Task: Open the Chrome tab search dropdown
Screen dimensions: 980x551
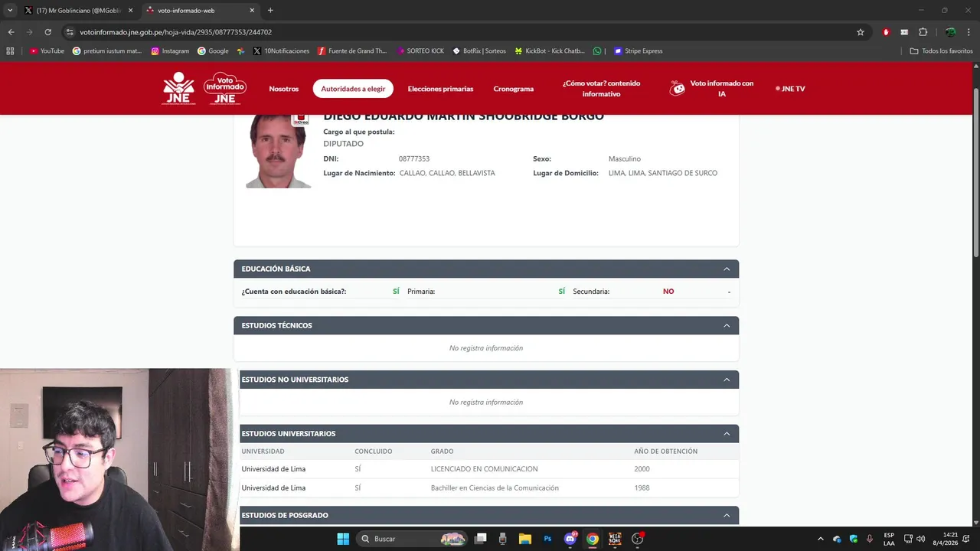Action: (x=10, y=10)
